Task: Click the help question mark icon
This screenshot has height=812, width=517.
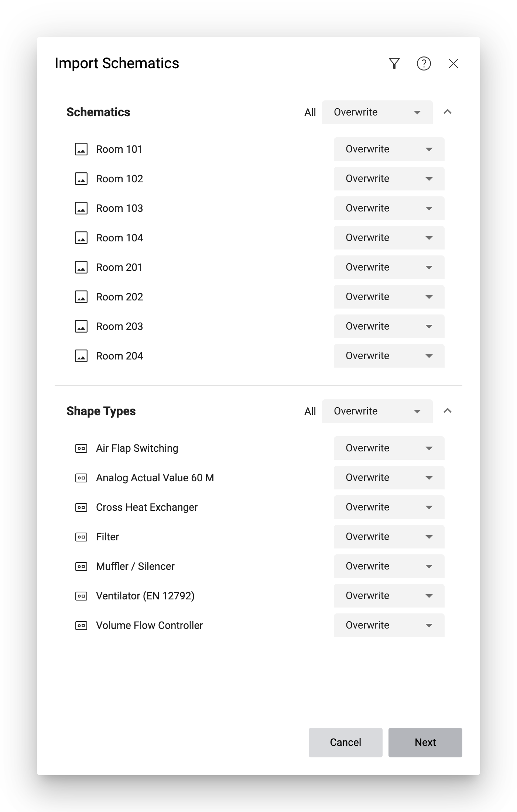Action: click(x=424, y=63)
